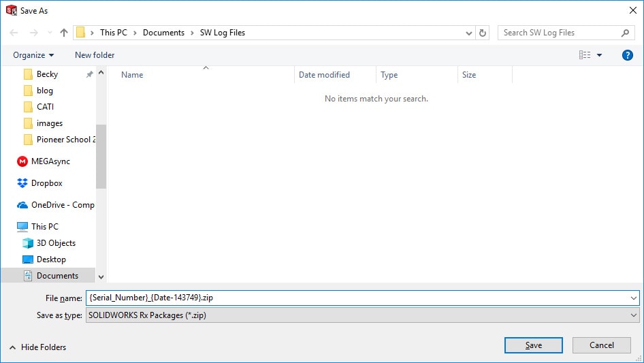644x363 pixels.
Task: Expand the Save as type dropdown
Action: 634,315
